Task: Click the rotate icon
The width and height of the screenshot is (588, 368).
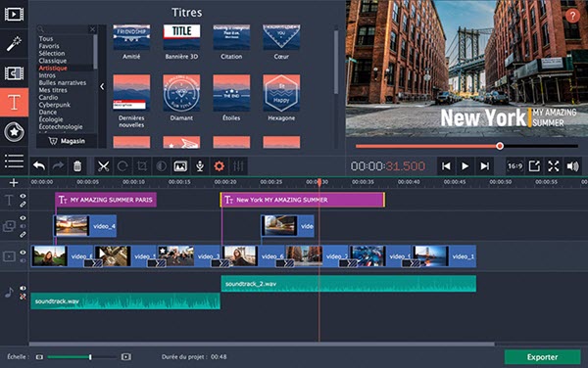Action: [122, 165]
